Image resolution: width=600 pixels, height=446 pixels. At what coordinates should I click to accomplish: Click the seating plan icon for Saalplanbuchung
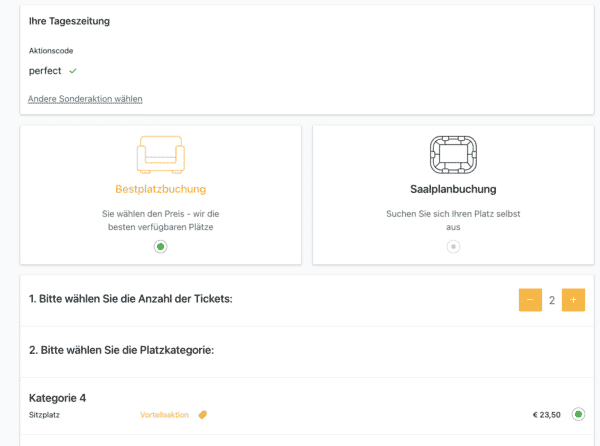coord(453,155)
